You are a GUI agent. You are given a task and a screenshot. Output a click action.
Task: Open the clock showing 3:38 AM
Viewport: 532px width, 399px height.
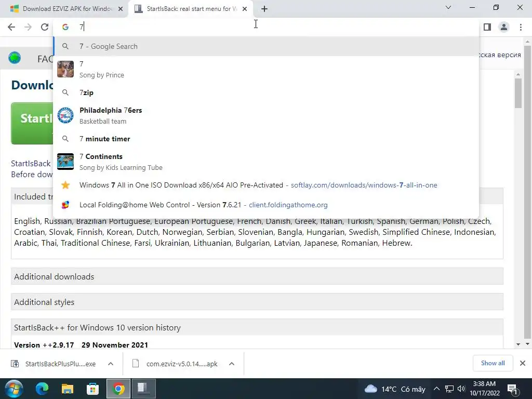pyautogui.click(x=485, y=389)
